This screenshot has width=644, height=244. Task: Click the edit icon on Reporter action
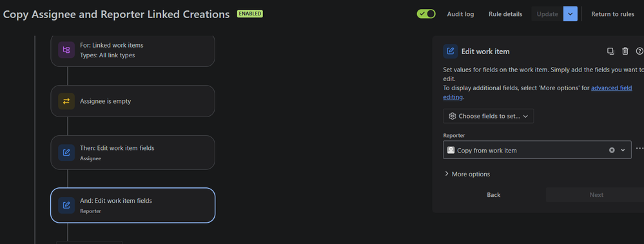coord(66,205)
